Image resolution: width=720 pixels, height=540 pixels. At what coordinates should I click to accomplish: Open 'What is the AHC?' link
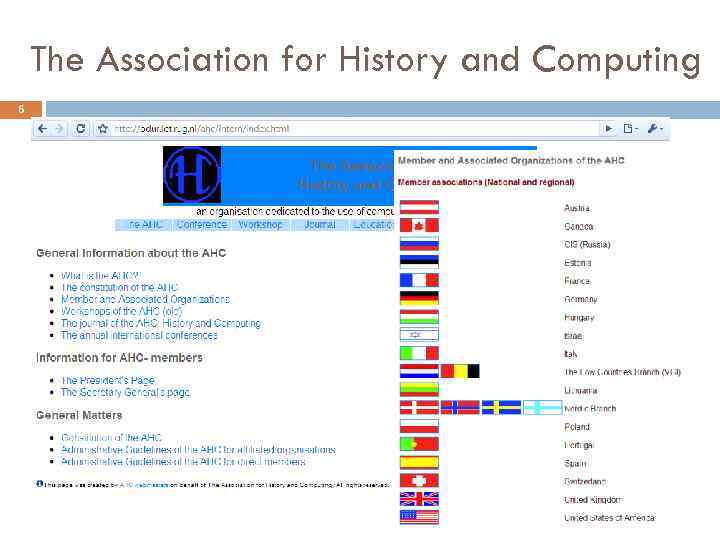pos(100,276)
